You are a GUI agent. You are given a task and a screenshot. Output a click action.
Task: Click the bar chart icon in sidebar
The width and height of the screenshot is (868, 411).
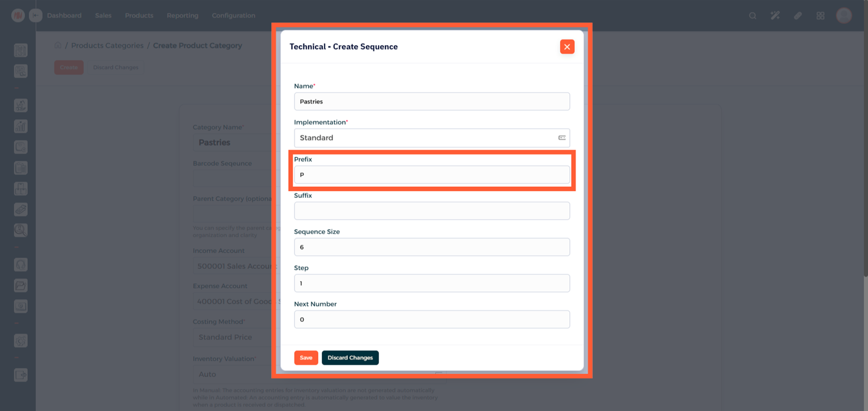(20, 126)
